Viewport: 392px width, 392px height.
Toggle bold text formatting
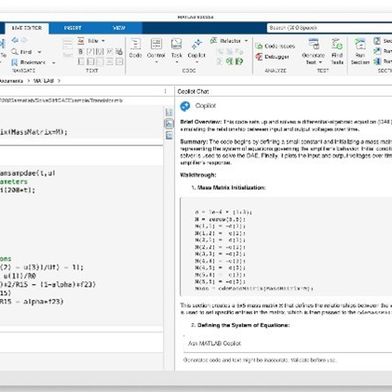pos(81,52)
